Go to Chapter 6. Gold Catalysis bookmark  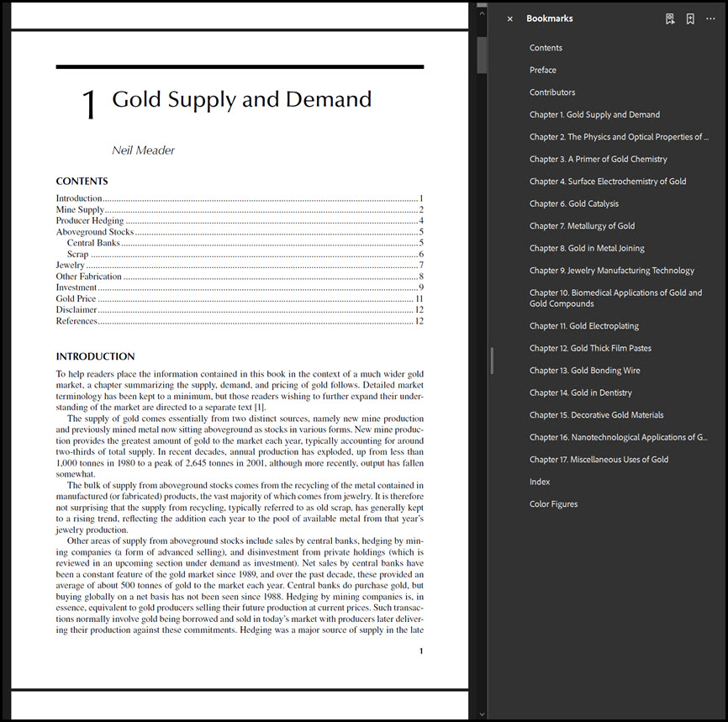point(574,204)
